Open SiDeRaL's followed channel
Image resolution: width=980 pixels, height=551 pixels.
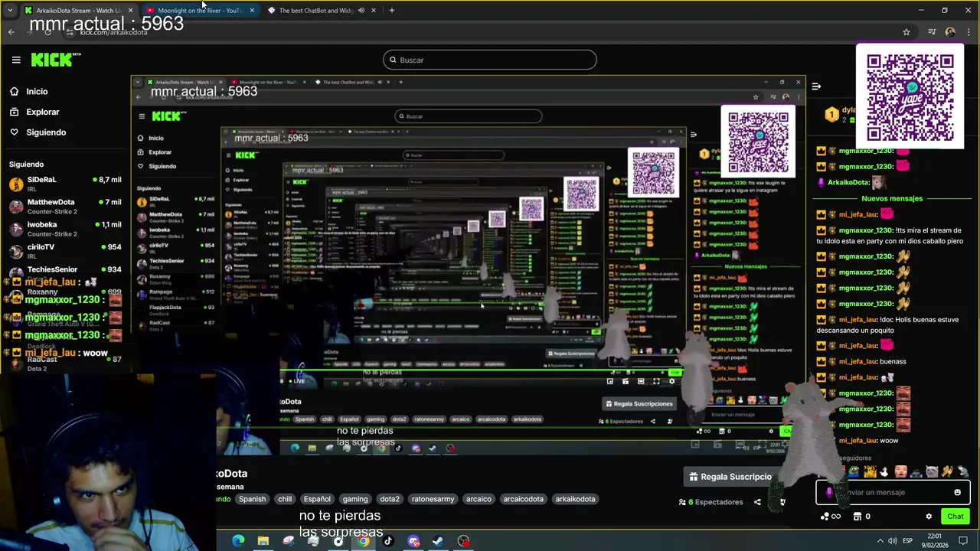pyautogui.click(x=65, y=184)
